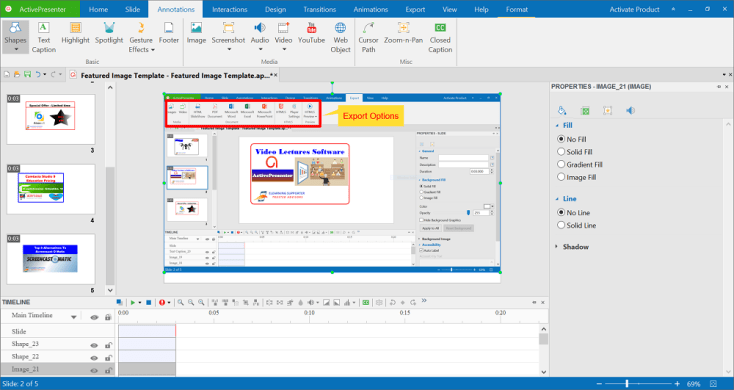Insert a Closed Caption
The image size is (734, 390).
(x=440, y=37)
